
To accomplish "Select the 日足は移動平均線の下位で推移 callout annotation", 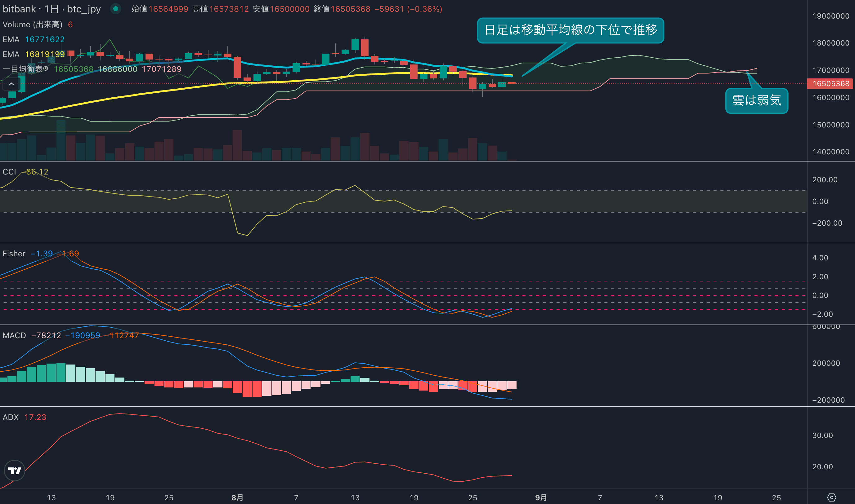I will tap(570, 30).
